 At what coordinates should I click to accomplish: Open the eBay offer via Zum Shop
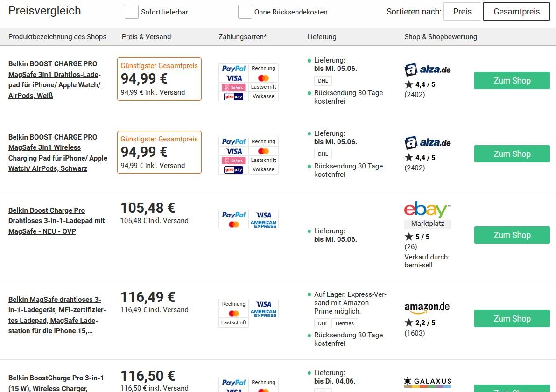(512, 235)
